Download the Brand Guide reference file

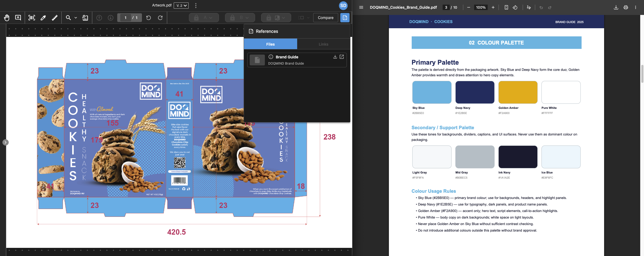point(335,57)
